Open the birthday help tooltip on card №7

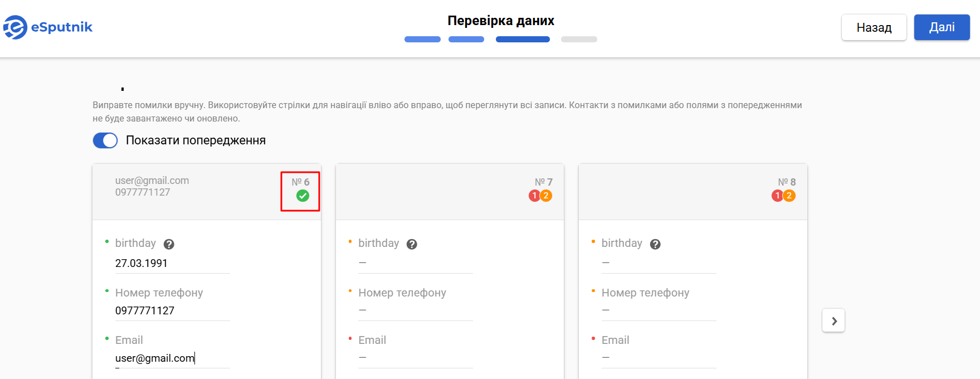pyautogui.click(x=412, y=244)
